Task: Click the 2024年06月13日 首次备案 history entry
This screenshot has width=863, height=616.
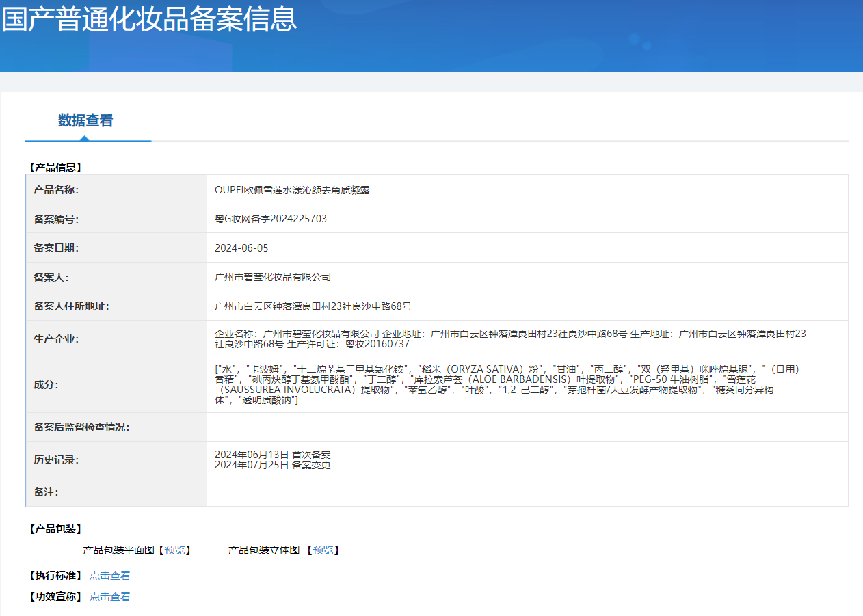Action: click(273, 455)
